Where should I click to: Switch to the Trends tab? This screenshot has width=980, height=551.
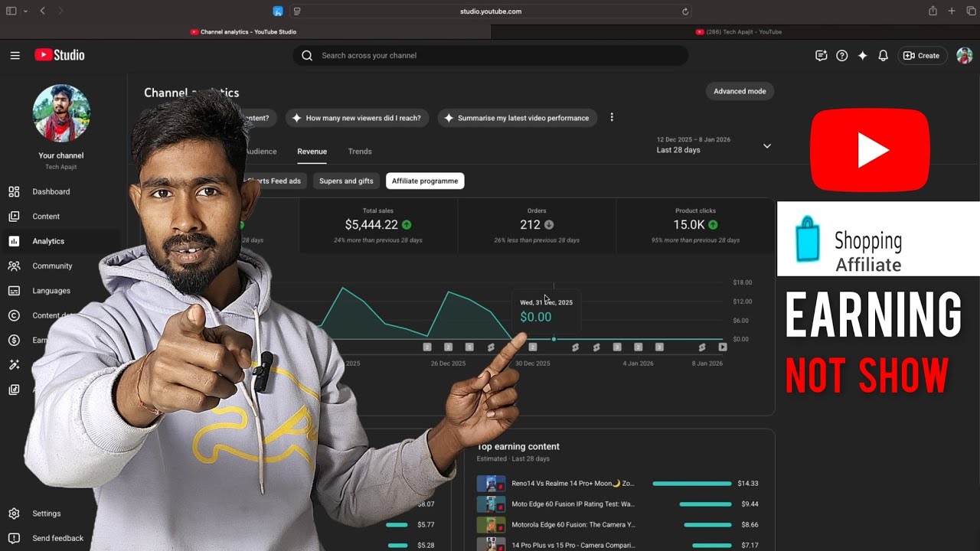point(360,152)
